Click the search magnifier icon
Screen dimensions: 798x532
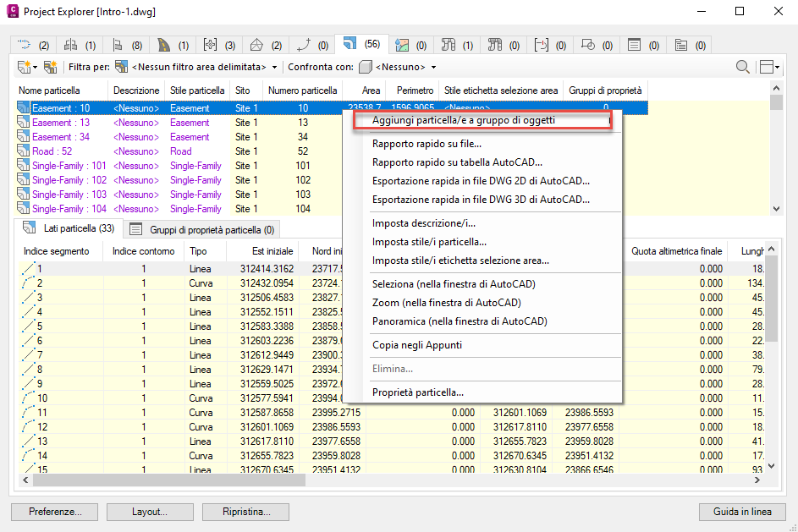tap(742, 68)
